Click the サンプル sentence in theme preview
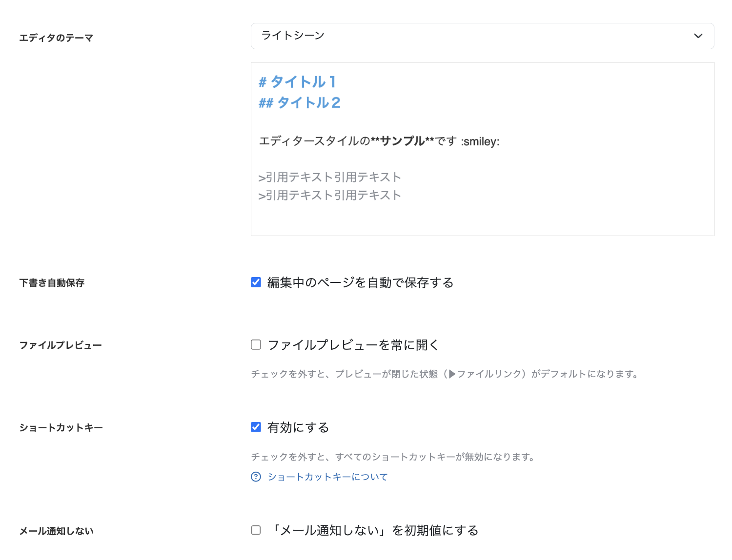 379,141
